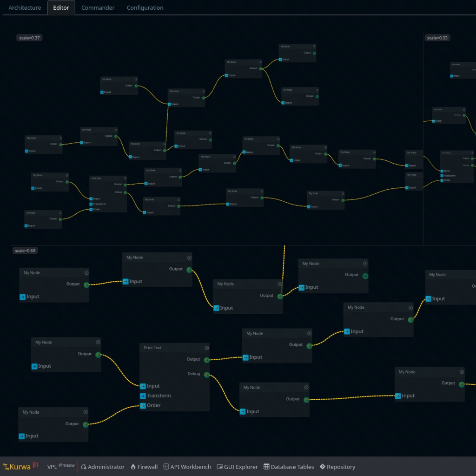Open the Configuration tab
This screenshot has height=476, width=476.
[x=145, y=8]
